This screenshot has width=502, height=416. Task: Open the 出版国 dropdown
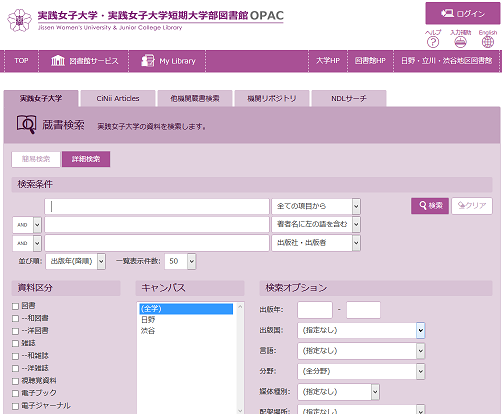361,330
